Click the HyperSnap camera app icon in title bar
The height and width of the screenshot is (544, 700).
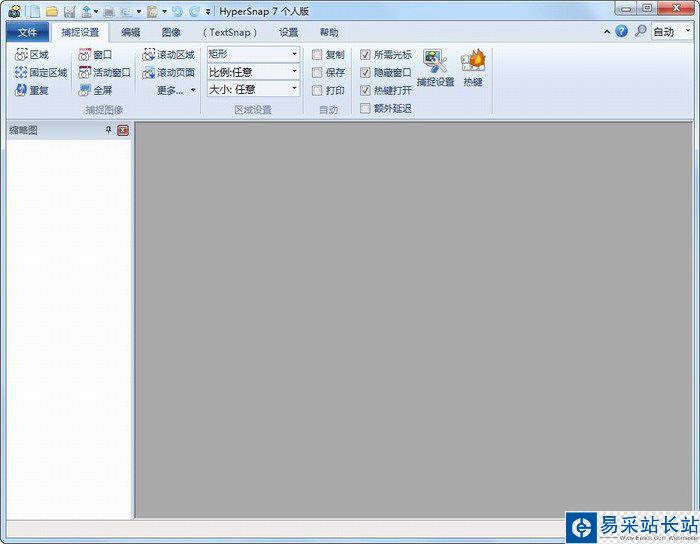pyautogui.click(x=14, y=11)
